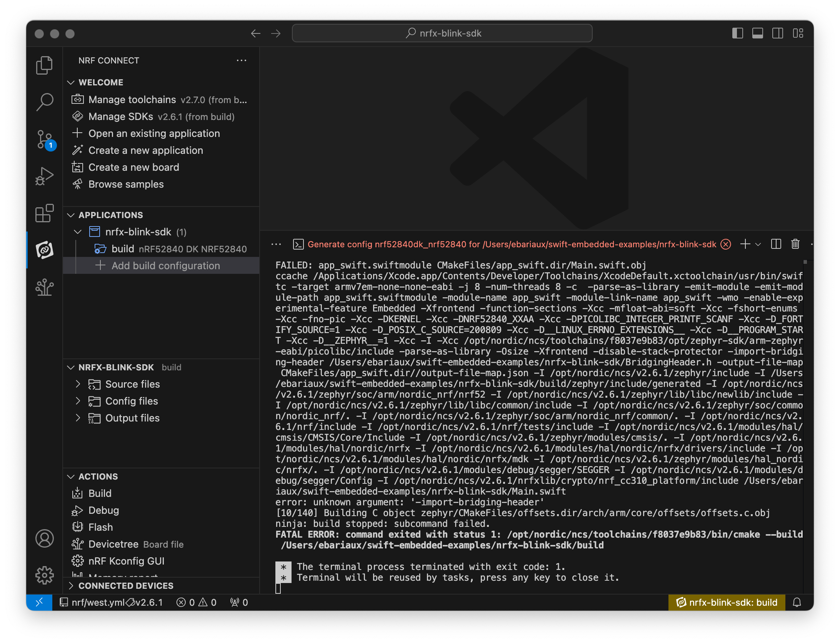Click the terminal task error status icon
The height and width of the screenshot is (643, 840).
[726, 244]
